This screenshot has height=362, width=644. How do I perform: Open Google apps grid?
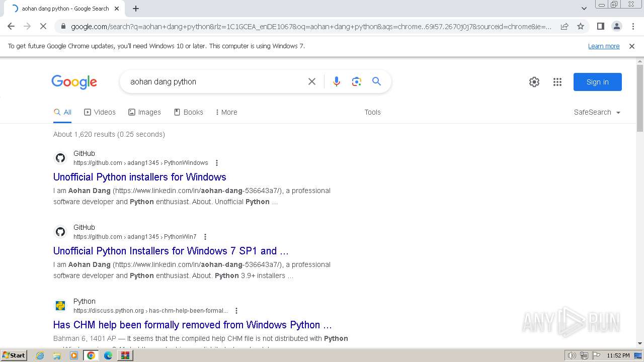557,82
